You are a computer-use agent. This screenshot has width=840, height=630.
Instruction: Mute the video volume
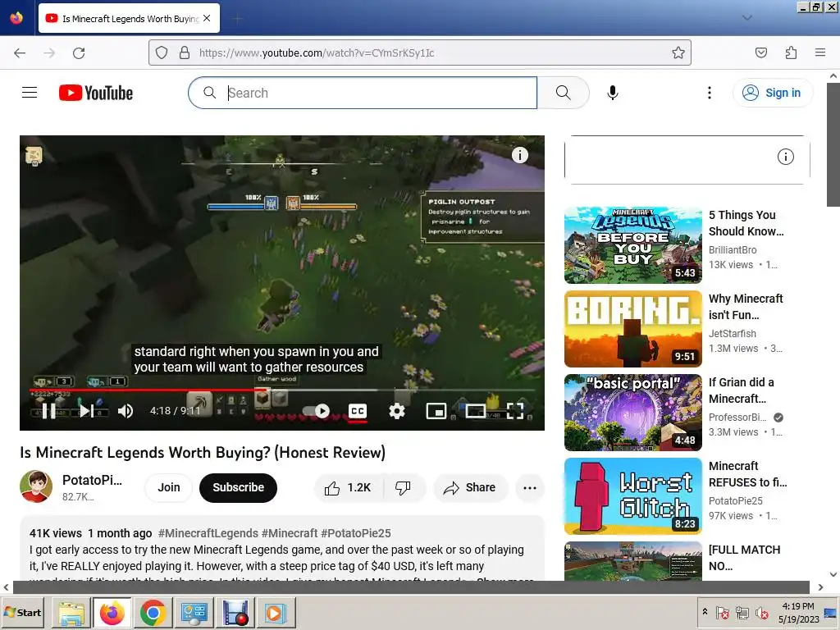click(125, 411)
